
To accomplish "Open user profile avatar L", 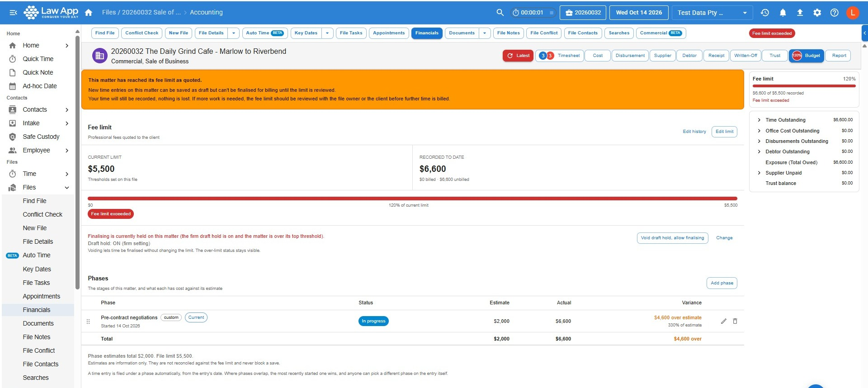I will (x=853, y=13).
